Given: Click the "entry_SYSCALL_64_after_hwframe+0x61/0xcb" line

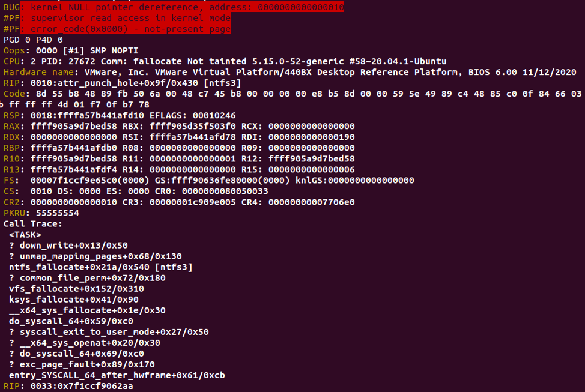Looking at the screenshot, I should point(117,375).
